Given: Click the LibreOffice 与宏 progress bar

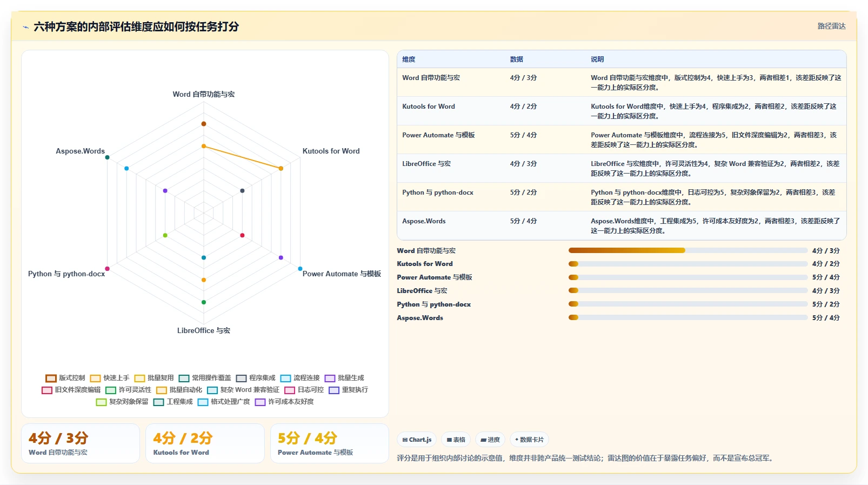Looking at the screenshot, I should [x=687, y=291].
